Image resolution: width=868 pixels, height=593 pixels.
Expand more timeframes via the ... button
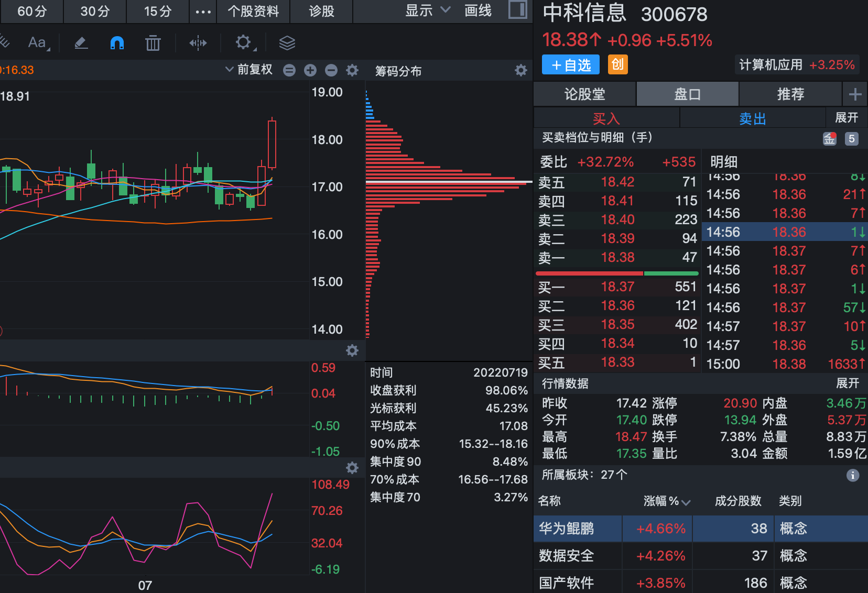click(203, 10)
